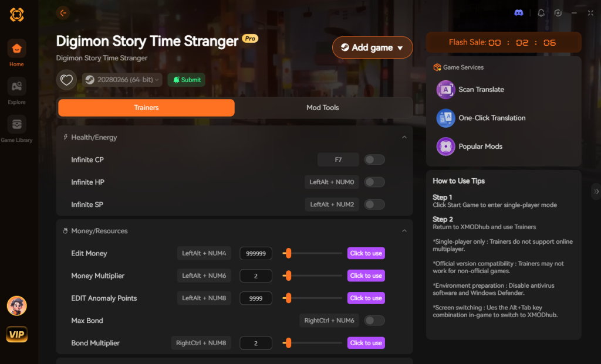
Task: Click the green Submit button
Action: (x=186, y=80)
